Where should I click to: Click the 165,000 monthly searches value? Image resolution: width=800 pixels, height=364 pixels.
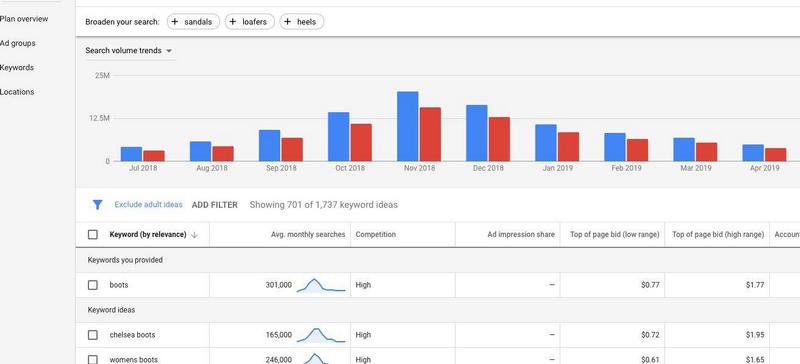point(279,335)
